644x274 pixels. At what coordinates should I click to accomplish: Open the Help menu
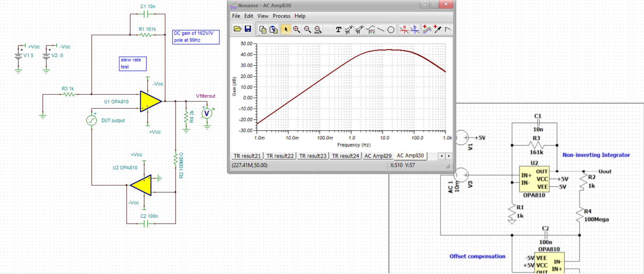(300, 16)
